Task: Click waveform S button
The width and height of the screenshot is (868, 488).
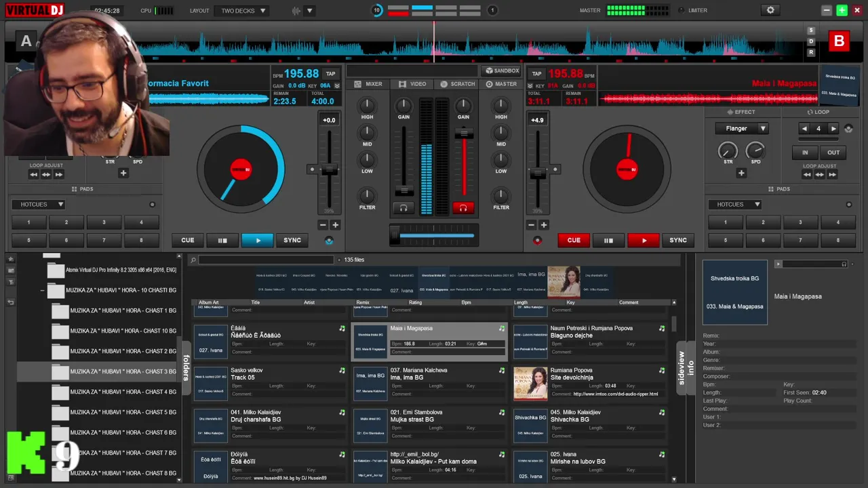Action: point(811,30)
